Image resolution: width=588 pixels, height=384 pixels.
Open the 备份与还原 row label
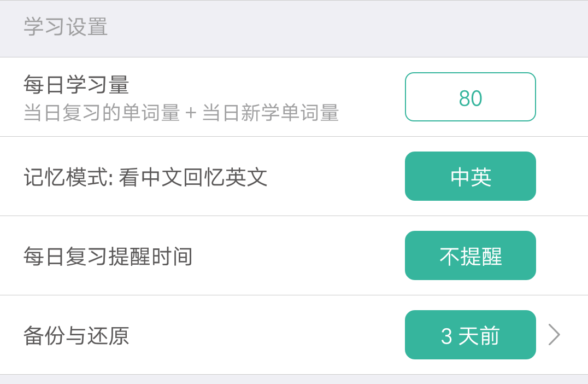click(77, 335)
